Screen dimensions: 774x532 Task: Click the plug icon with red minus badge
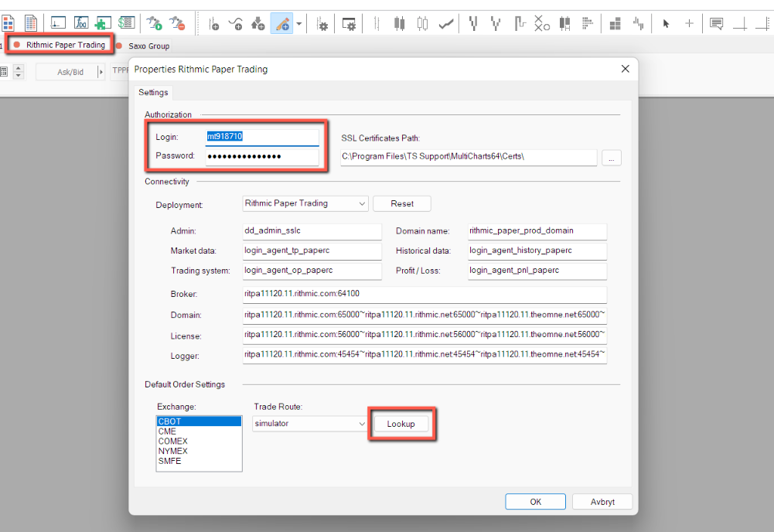coord(177,23)
